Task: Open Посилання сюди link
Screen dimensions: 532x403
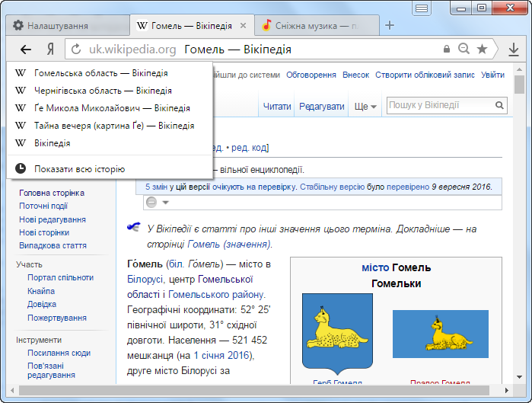Action: (59, 353)
